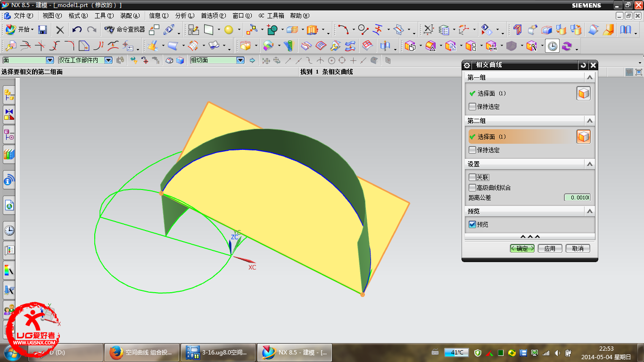Click the volume speaker tray icon
This screenshot has width=644, height=362.
click(x=557, y=353)
